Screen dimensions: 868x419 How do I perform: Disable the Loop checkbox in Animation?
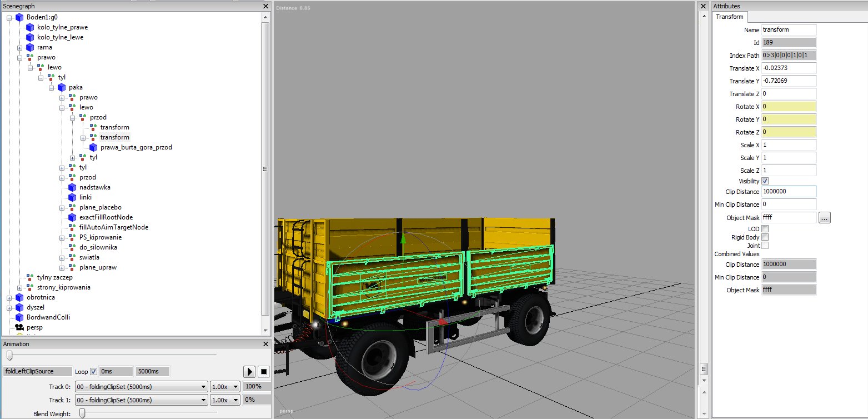coord(93,371)
